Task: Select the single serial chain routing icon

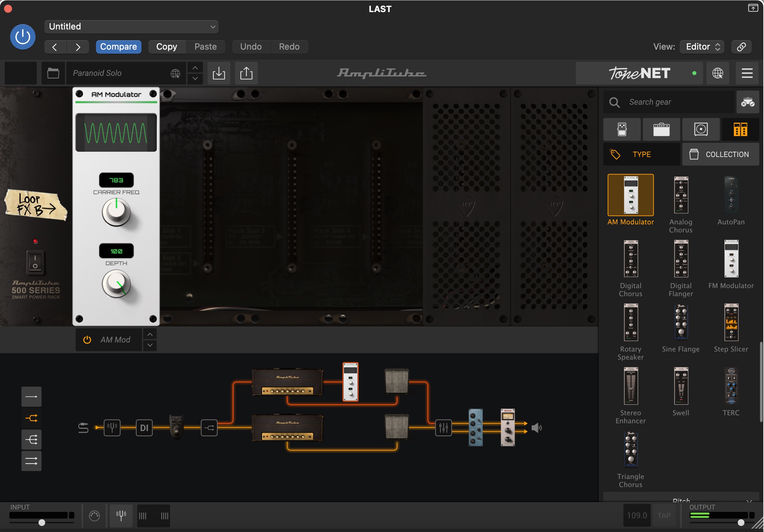Action: click(x=32, y=397)
